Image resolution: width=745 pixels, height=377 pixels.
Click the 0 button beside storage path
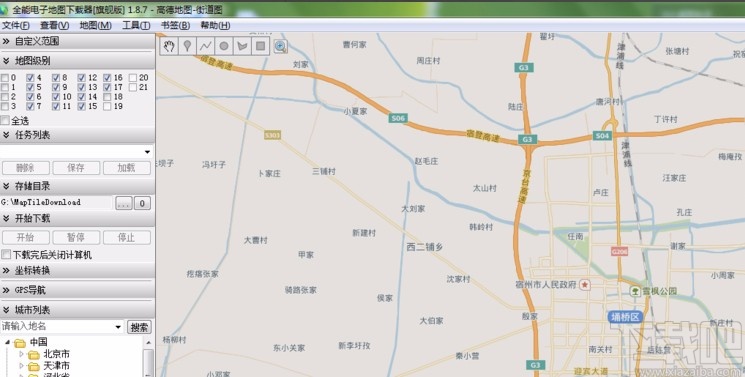coord(142,203)
